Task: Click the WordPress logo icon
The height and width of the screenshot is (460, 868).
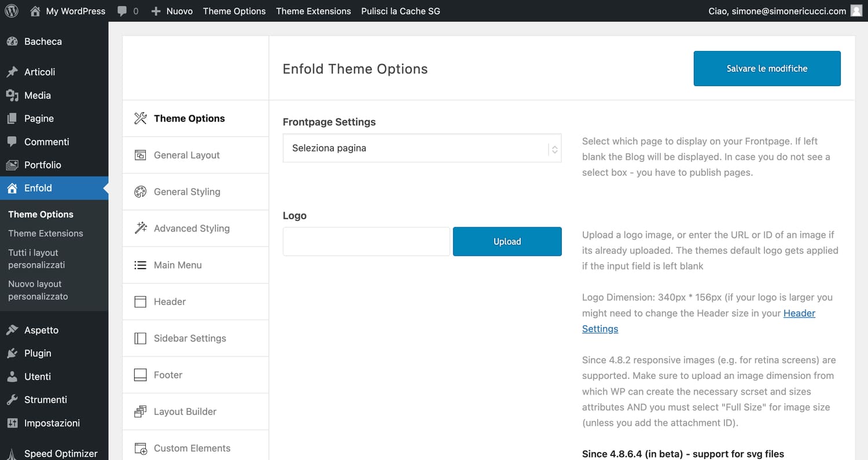Action: pos(12,11)
